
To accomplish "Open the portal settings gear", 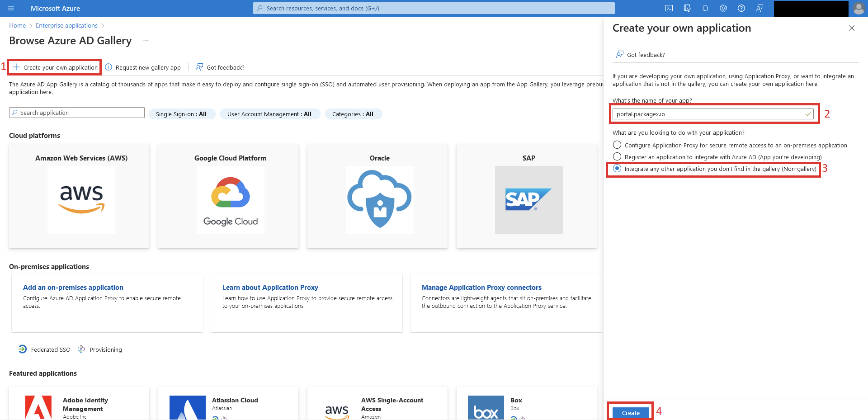I will (723, 8).
